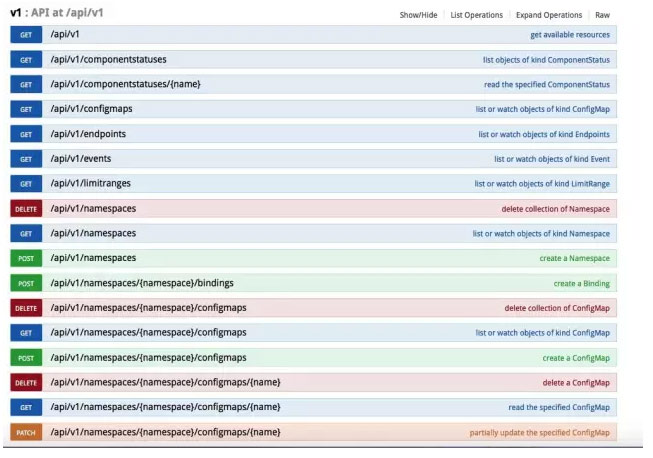Click the 'delete collection of ConfigMap' description

(x=556, y=308)
